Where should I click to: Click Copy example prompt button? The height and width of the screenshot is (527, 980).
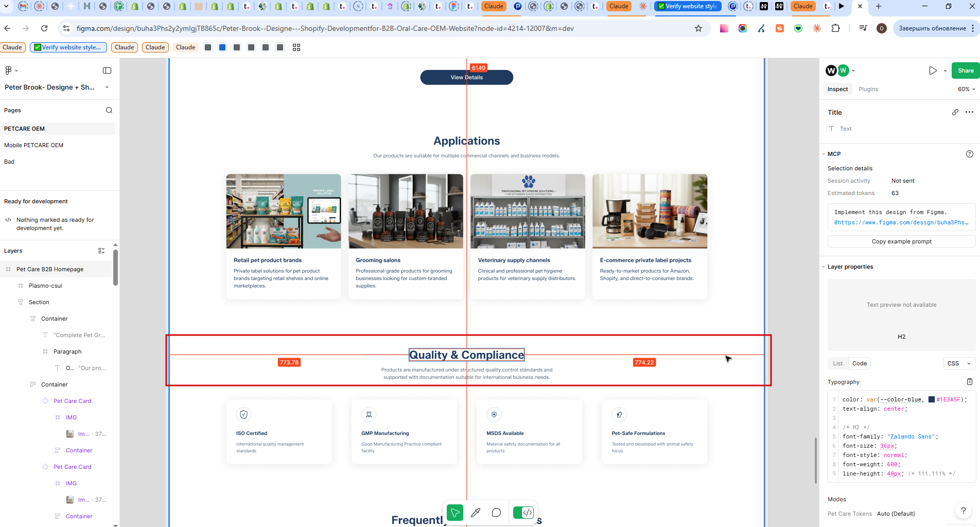(901, 241)
